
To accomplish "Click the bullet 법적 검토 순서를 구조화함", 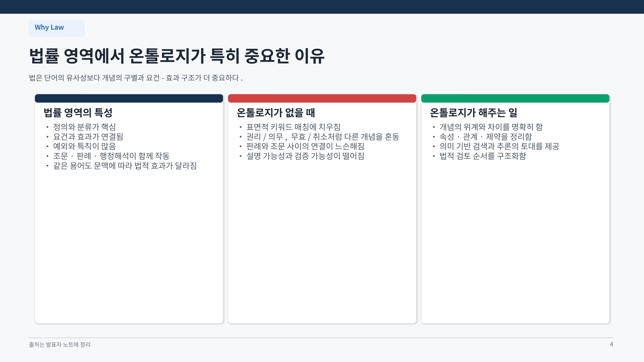I will (x=483, y=156).
